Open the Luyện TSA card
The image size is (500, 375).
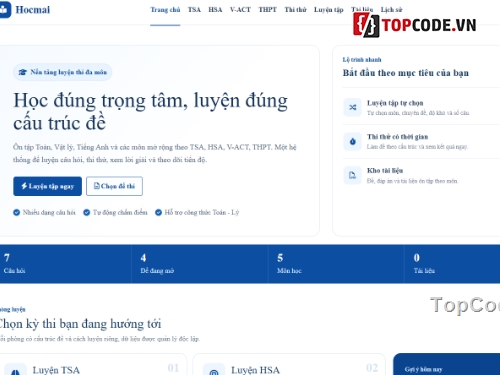point(93,364)
